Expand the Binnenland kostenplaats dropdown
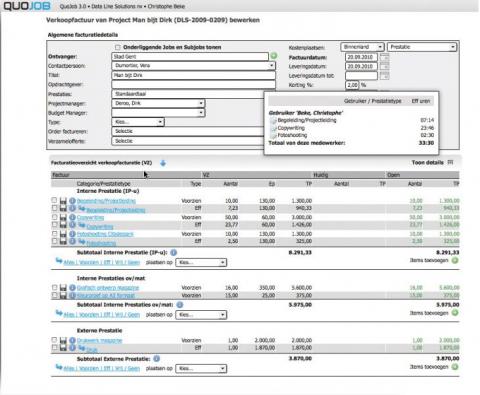Screen dimensions: 480x395 point(362,47)
